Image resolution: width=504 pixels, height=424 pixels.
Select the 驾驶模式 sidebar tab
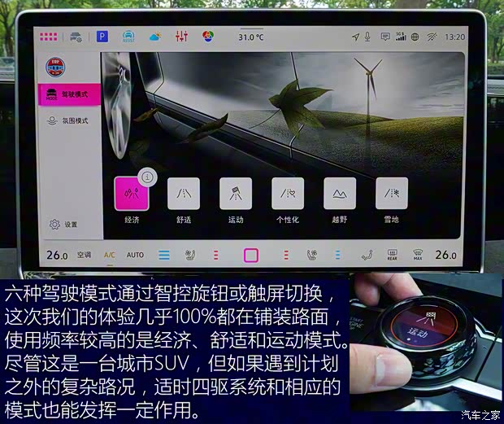point(69,94)
